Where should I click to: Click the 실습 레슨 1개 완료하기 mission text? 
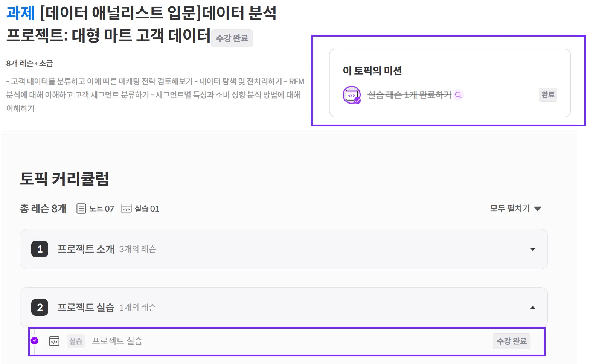tap(409, 95)
